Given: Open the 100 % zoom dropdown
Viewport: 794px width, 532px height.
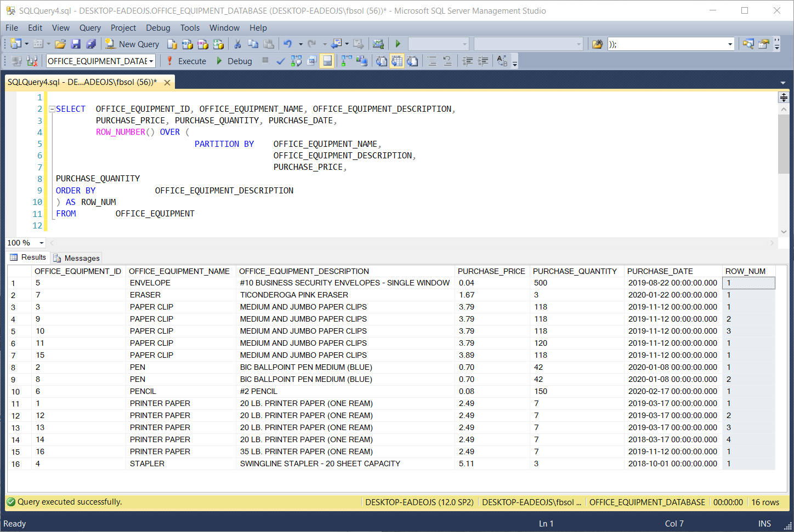Looking at the screenshot, I should coord(41,243).
